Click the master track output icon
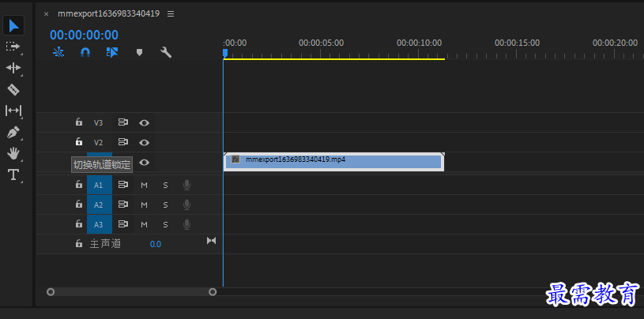 click(211, 241)
